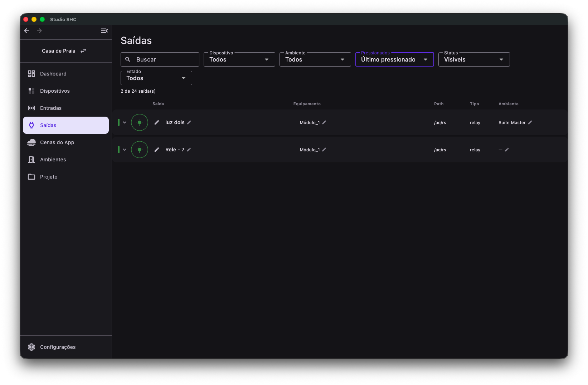The width and height of the screenshot is (588, 385).
Task: Toggle the luz dois lamp output
Action: (140, 122)
